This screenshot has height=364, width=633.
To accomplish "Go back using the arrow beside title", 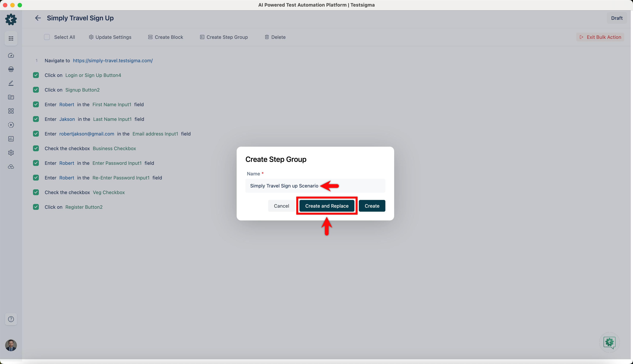I will (38, 18).
